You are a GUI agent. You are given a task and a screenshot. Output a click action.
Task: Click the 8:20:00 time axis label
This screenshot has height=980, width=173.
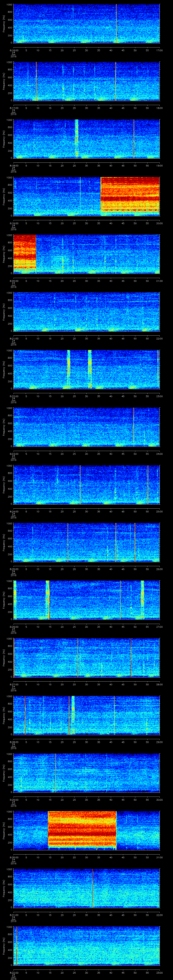[x=14, y=281]
